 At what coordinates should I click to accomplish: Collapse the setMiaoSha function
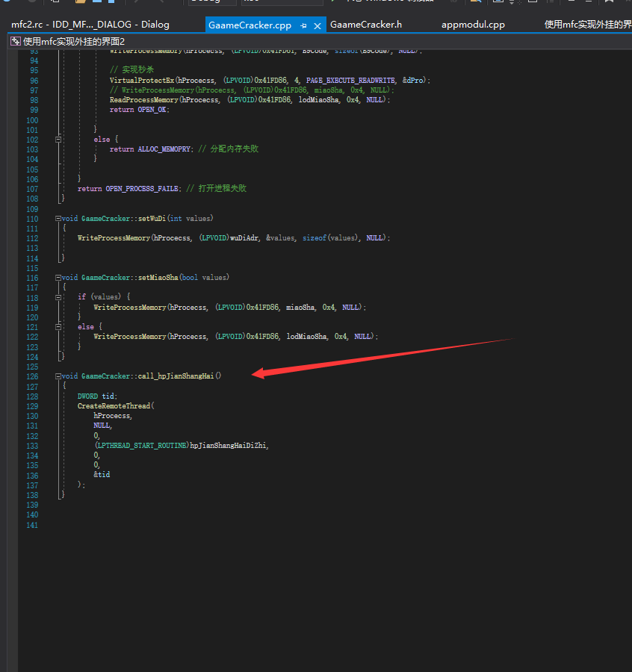tap(58, 278)
